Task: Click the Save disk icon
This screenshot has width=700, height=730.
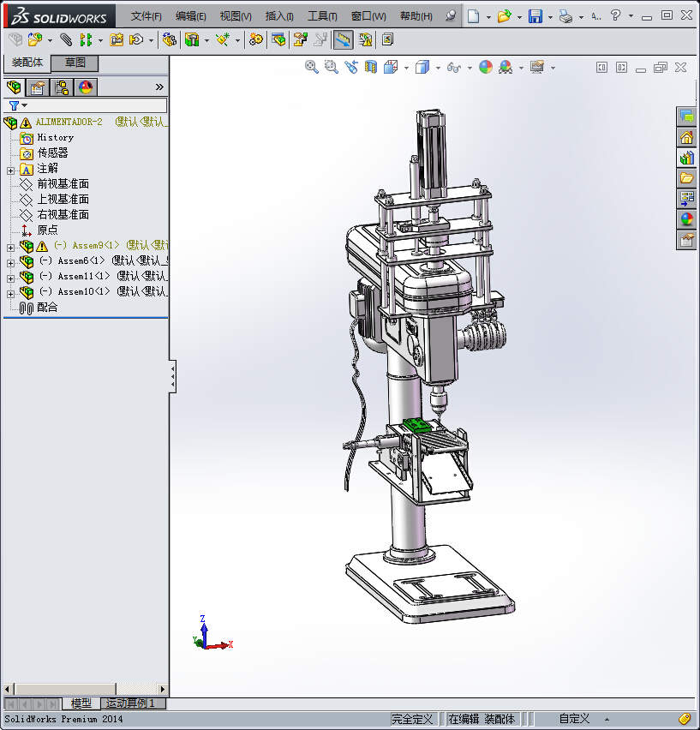Action: point(535,16)
